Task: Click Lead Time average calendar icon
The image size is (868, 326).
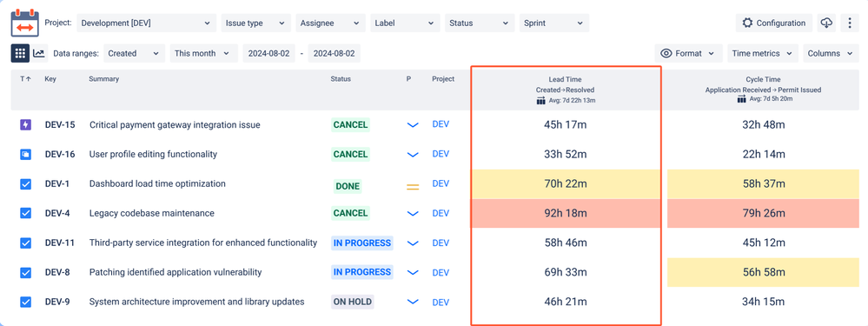Action: 540,100
